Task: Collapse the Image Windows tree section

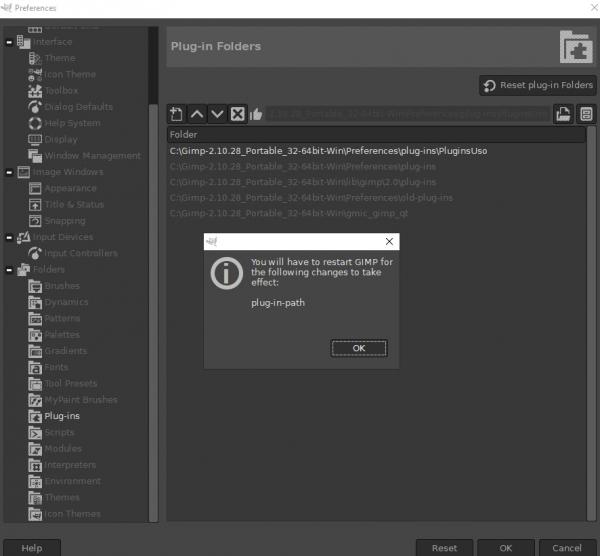Action: pos(9,172)
